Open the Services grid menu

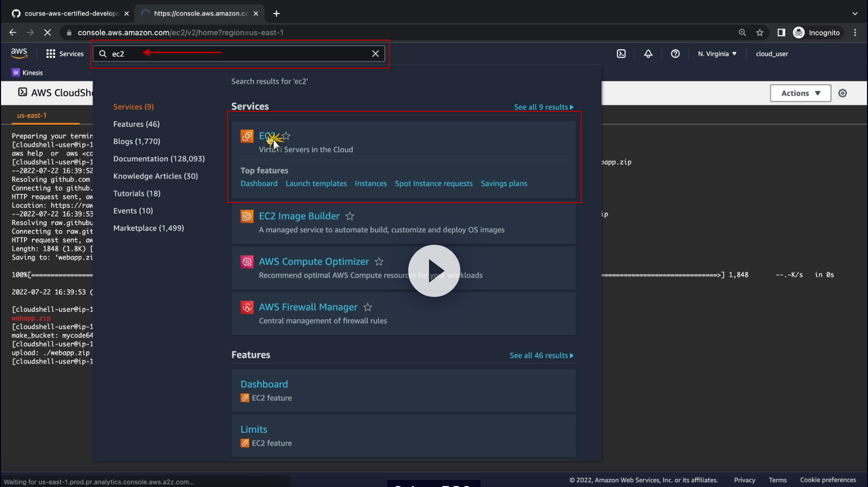[x=65, y=54]
